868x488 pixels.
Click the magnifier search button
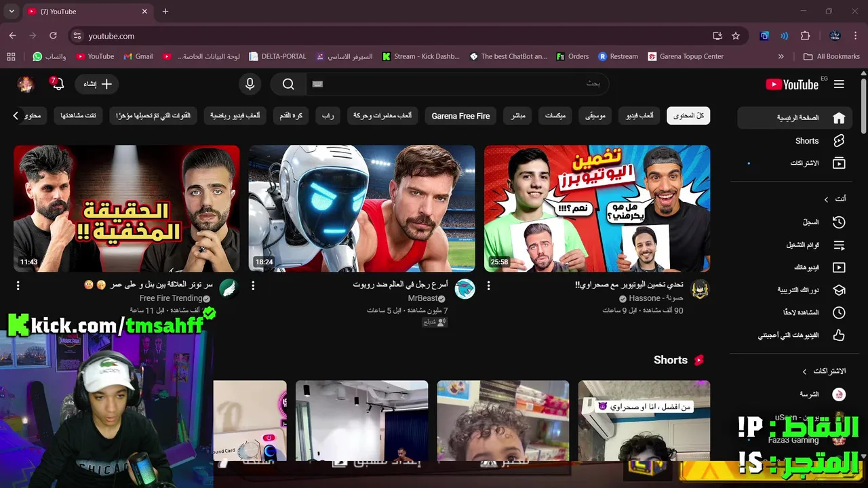(288, 84)
